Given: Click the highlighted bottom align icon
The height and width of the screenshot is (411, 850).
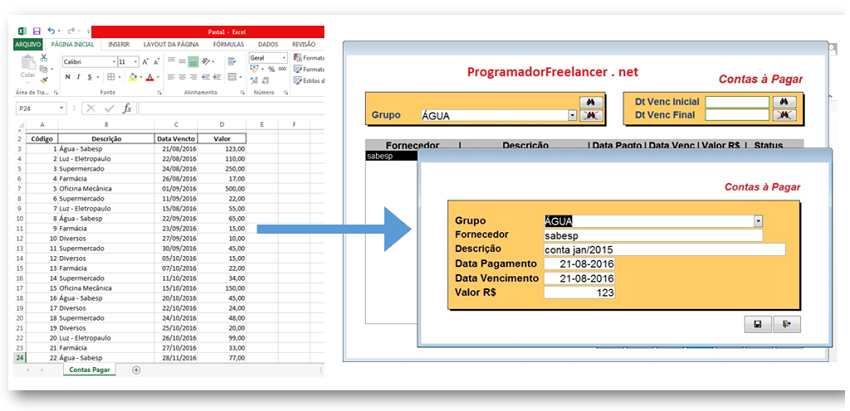Looking at the screenshot, I should point(194,62).
